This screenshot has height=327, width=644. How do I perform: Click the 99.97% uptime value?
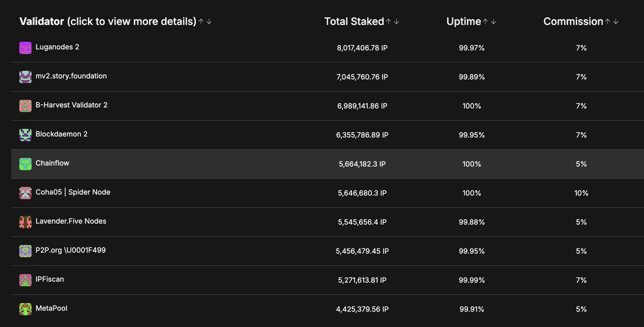472,48
